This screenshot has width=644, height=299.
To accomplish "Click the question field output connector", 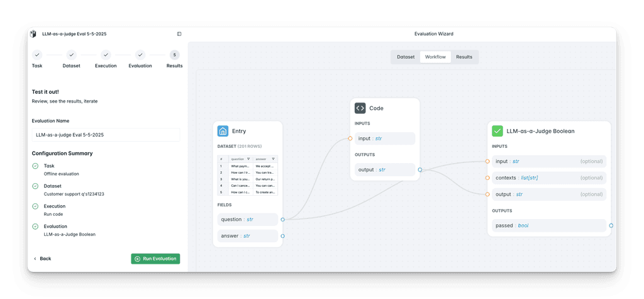I will click(x=283, y=220).
